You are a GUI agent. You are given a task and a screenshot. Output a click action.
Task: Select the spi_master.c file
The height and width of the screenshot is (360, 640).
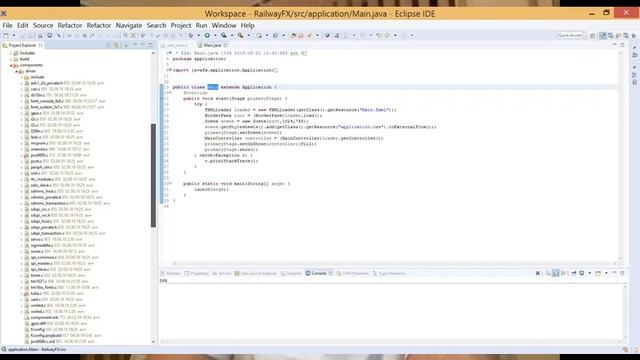click(42, 264)
